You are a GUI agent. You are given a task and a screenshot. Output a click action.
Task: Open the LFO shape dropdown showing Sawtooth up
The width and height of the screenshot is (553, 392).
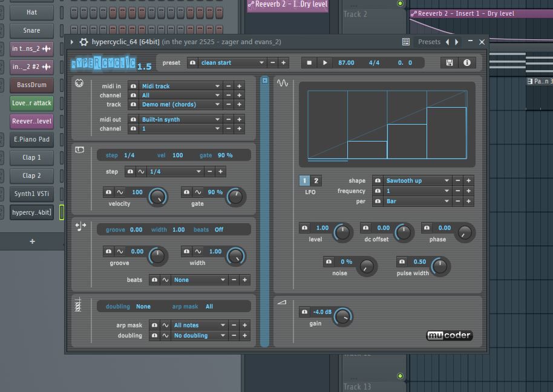[x=417, y=180]
